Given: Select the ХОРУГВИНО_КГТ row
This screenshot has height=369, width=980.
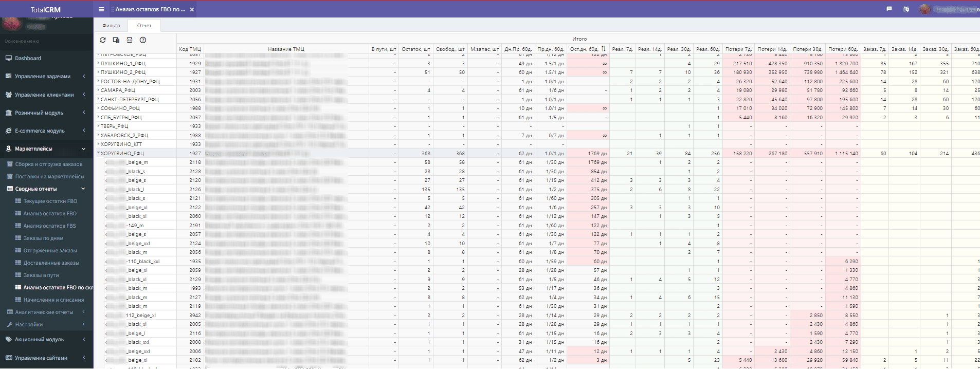Looking at the screenshot, I should (537, 144).
